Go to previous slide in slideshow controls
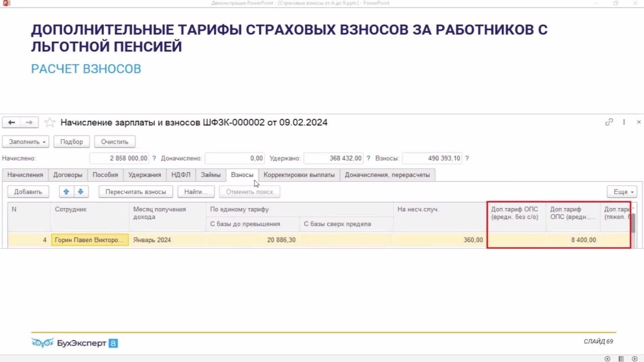 pyautogui.click(x=607, y=359)
